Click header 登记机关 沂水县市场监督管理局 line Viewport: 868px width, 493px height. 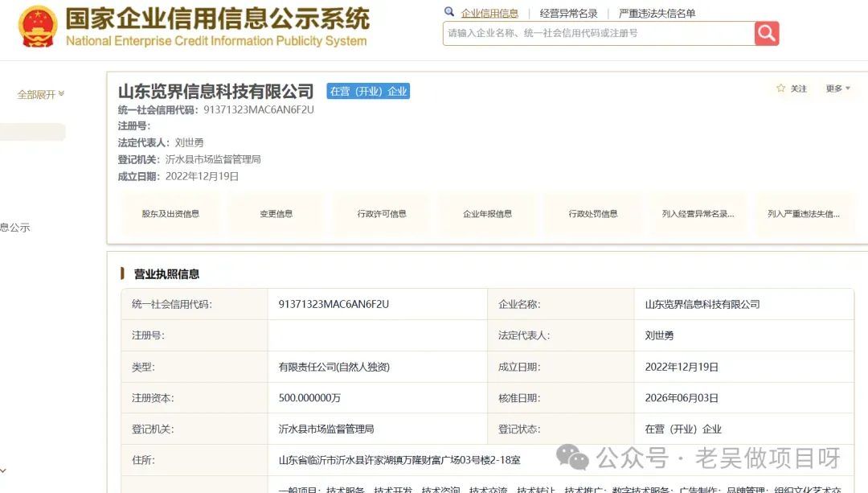pos(190,159)
